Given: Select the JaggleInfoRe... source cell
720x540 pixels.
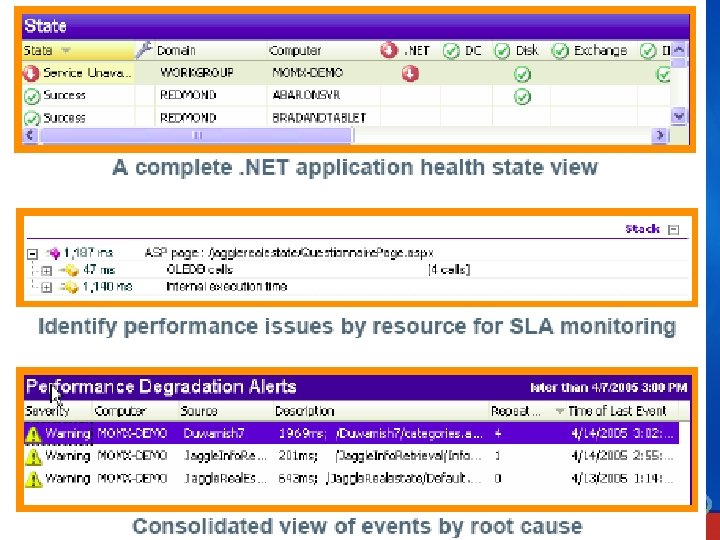Looking at the screenshot, I should (x=225, y=456).
